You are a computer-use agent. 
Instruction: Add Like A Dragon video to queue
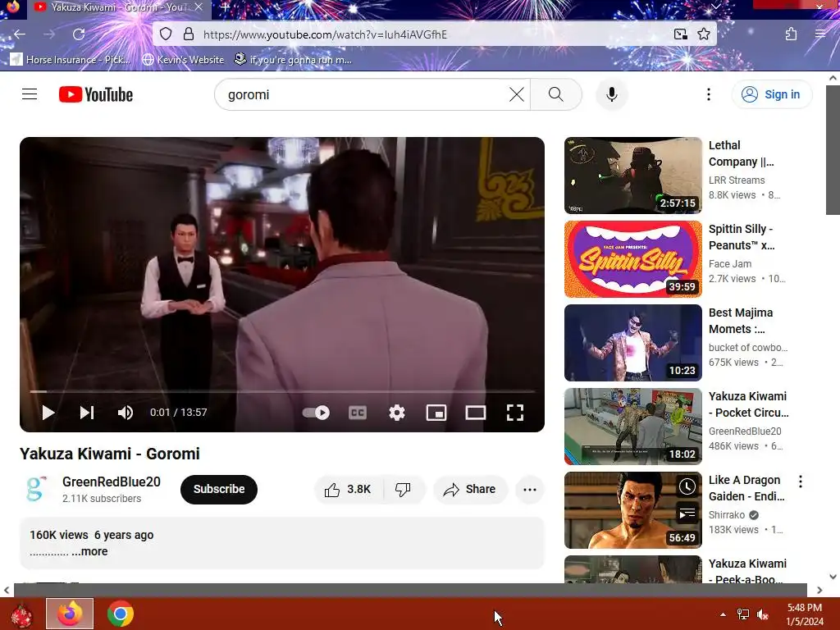pyautogui.click(x=687, y=514)
